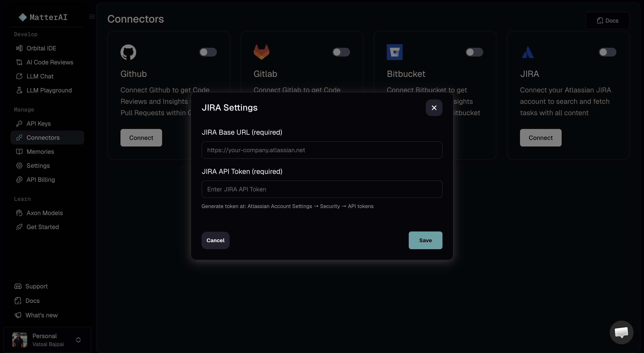Click the JIRA Base URL input field
The height and width of the screenshot is (353, 644).
pos(322,150)
